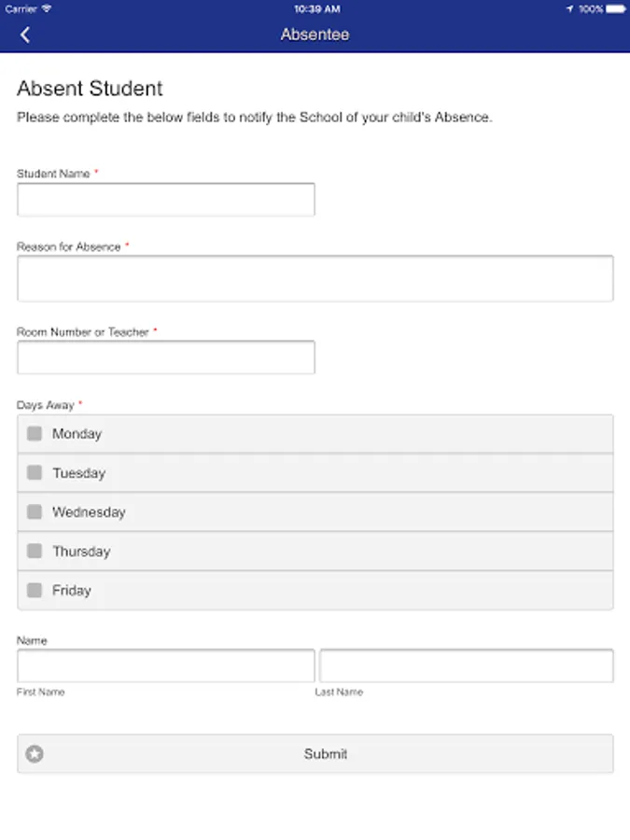
Task: Tap the Carrier label in status bar
Action: (x=21, y=8)
